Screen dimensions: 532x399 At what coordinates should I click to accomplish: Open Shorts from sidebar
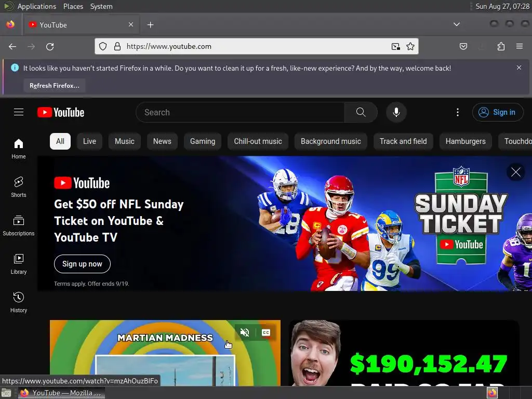tap(19, 187)
